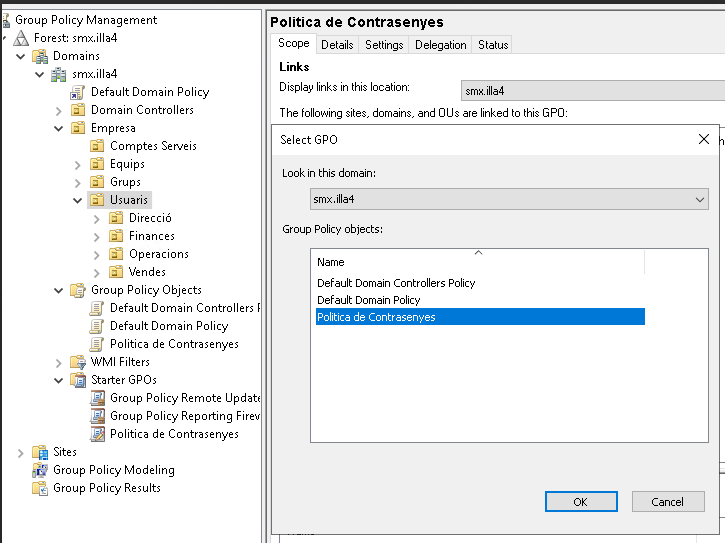Click the Domain Controllers OU folder icon
This screenshot has height=543, width=725.
pyautogui.click(x=78, y=110)
